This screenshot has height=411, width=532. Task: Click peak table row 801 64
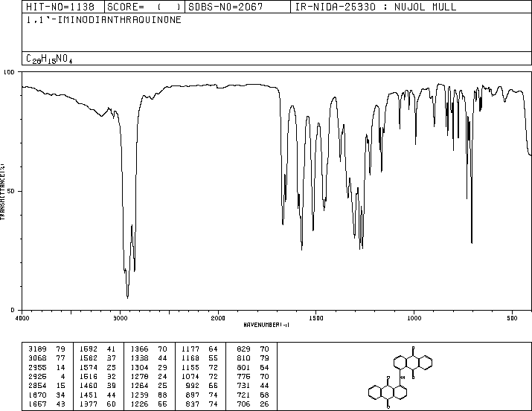(253, 367)
